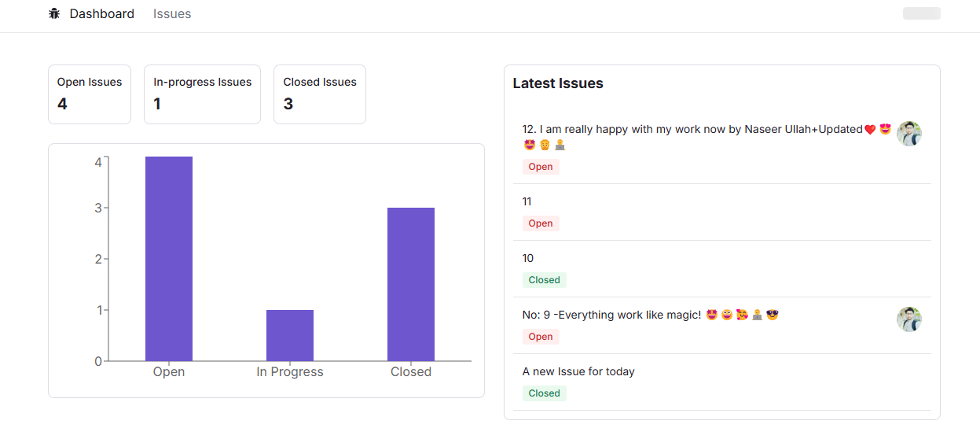This screenshot has height=439, width=980.
Task: Click the Open badge under issue 11
Action: [541, 223]
